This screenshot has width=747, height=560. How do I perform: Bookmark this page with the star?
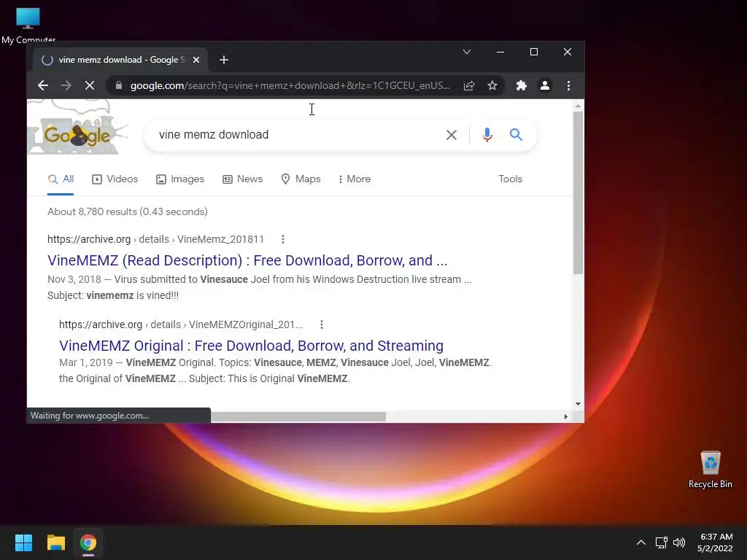pos(492,86)
